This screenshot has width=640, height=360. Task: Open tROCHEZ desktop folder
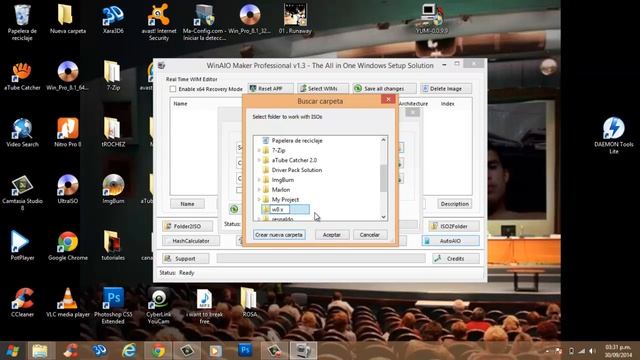point(113,133)
